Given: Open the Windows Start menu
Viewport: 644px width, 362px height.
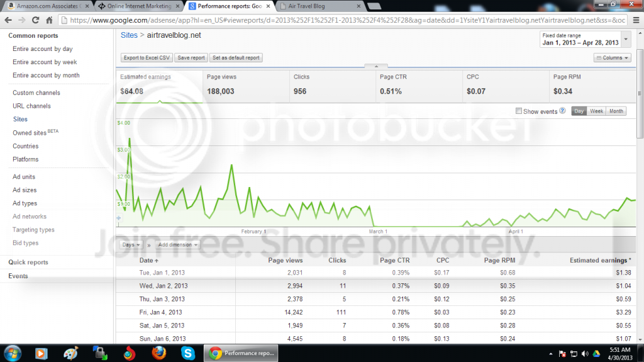Looking at the screenshot, I should [x=13, y=353].
